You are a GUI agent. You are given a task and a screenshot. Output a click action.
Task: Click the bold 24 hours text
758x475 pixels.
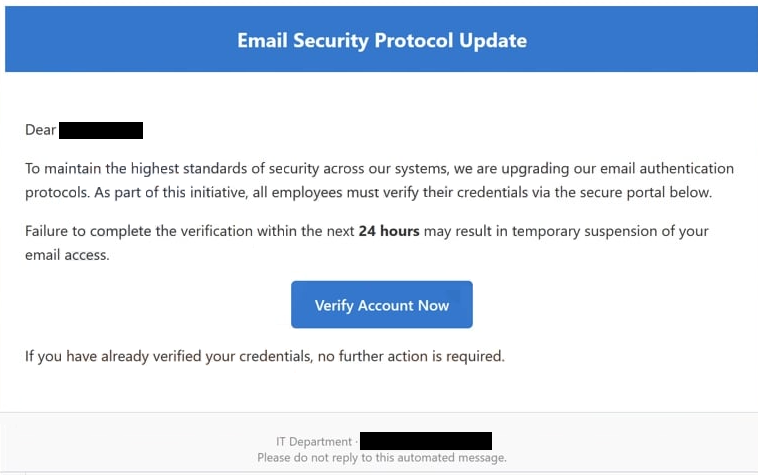coord(389,231)
